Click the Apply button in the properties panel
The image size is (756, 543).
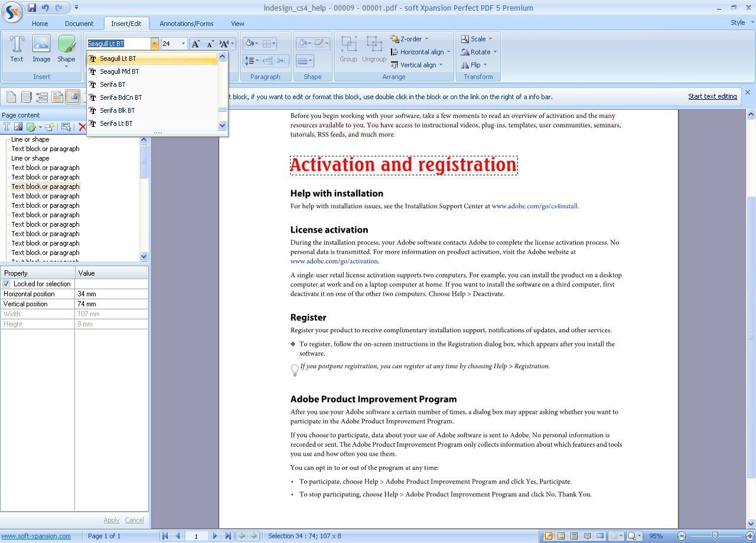(112, 520)
